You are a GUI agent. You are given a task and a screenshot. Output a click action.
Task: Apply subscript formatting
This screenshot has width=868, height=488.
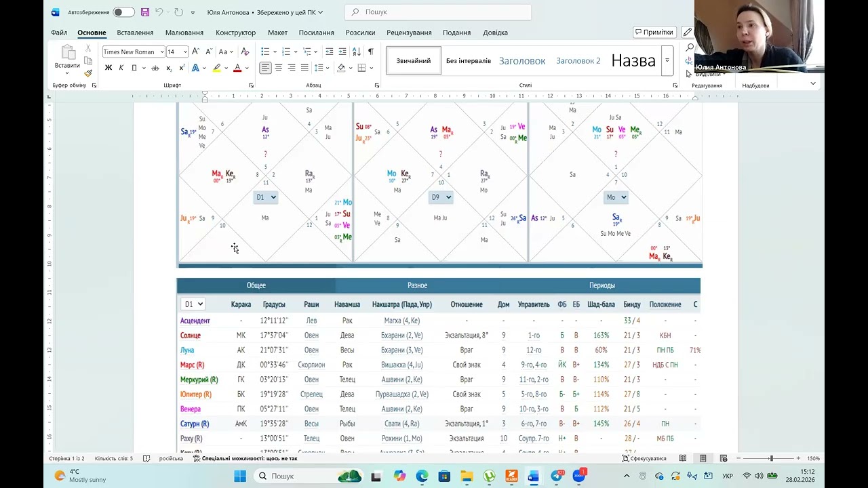(x=169, y=68)
